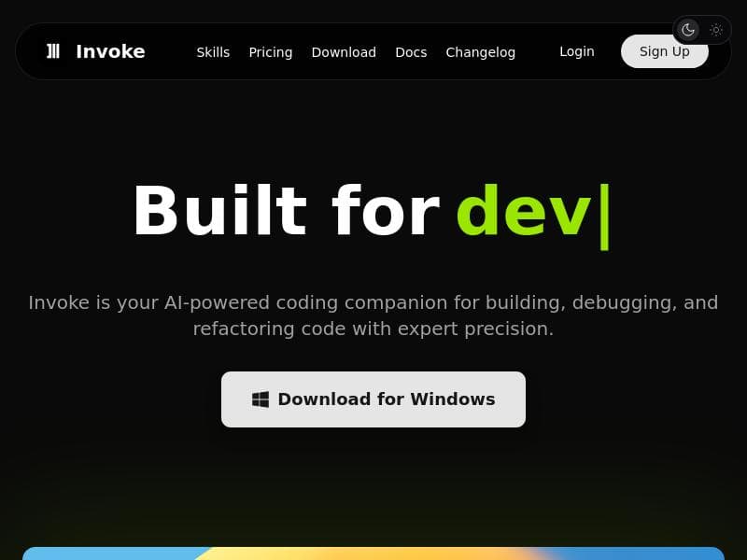Switch to dark mode with moon icon
The height and width of the screenshot is (560, 747).
(688, 30)
